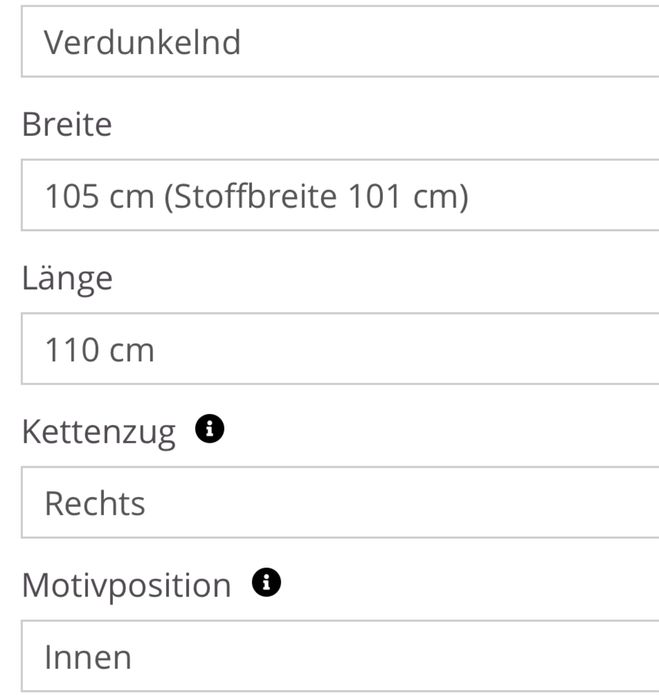The height and width of the screenshot is (700, 659).
Task: Click the Breite field label
Action: [x=67, y=125]
